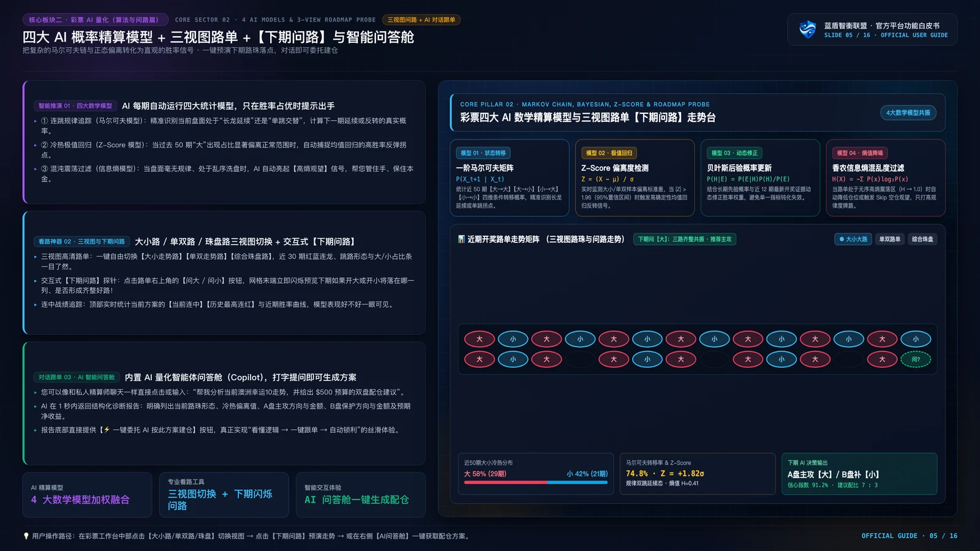
Task: Click SLIDE 05 / 16 · OFFICIAL USER GUIDE
Action: tap(886, 36)
